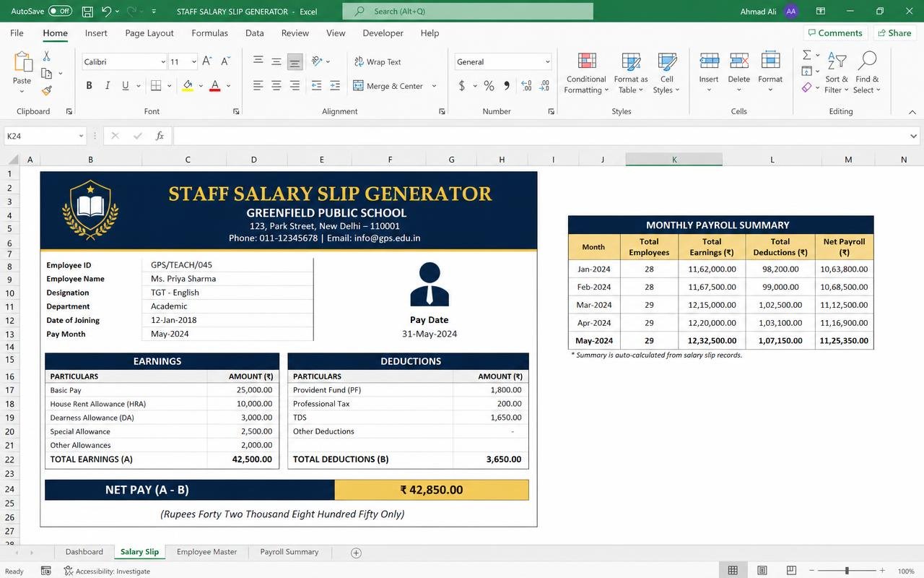
Task: Click Increase Indent icon
Action: click(336, 85)
